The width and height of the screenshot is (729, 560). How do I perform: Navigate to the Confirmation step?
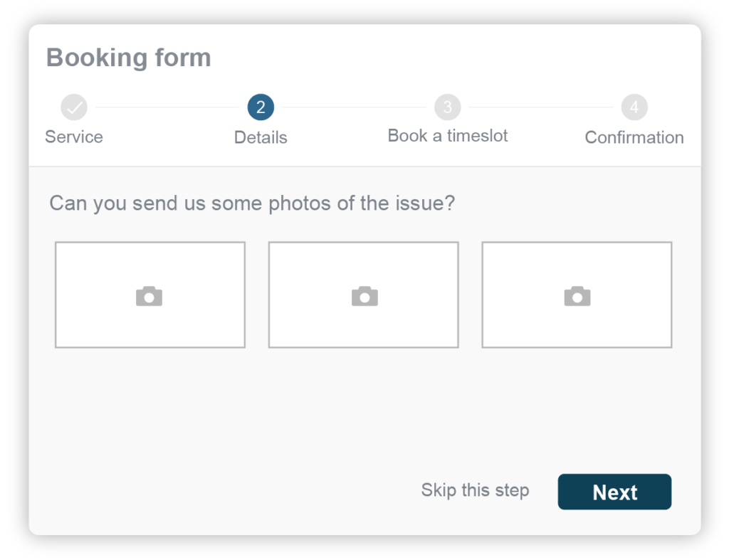pos(634,137)
